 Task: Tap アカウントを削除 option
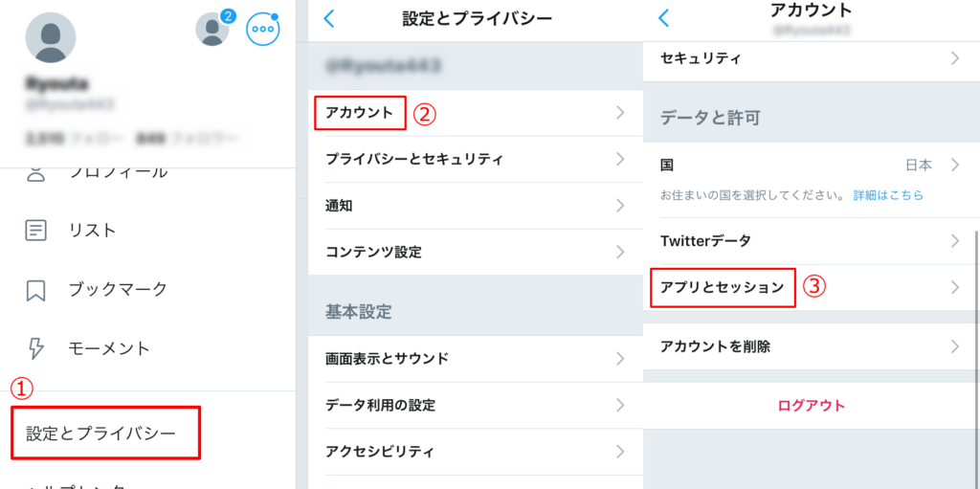716,346
